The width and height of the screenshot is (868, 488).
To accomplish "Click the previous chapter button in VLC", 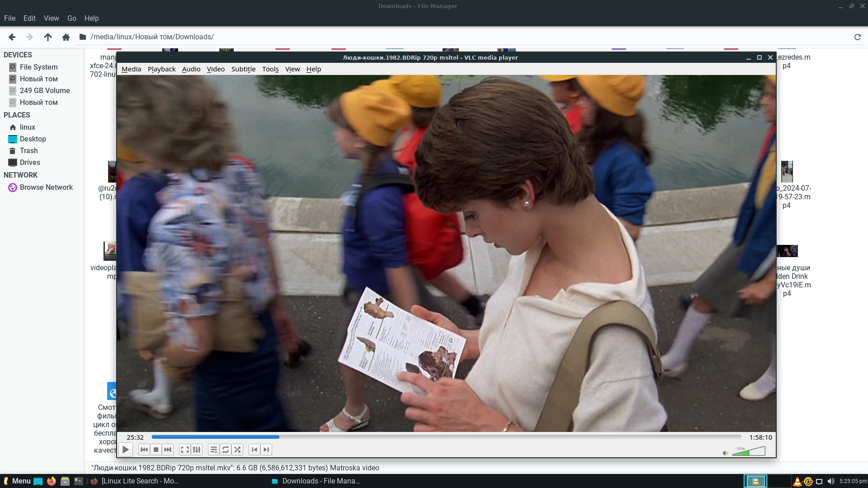I will pyautogui.click(x=255, y=450).
